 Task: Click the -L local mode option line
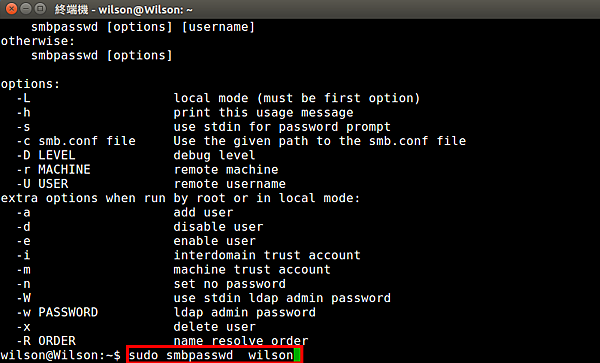pyautogui.click(x=218, y=98)
